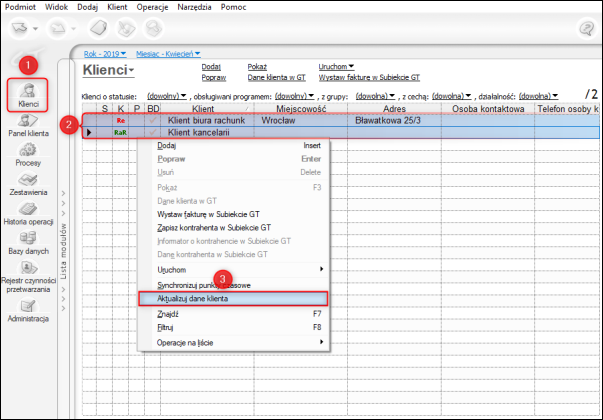Open the Klienci module in sidebar
Image resolution: width=603 pixels, height=420 pixels.
tap(28, 95)
